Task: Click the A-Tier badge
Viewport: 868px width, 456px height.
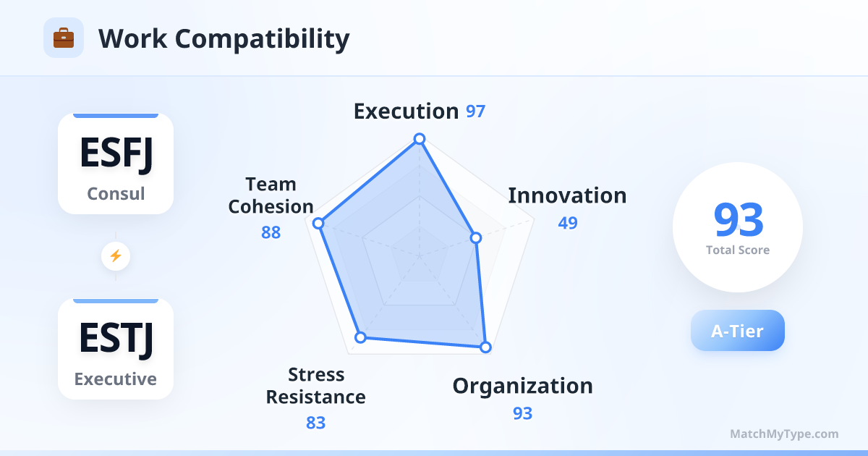Action: pyautogui.click(x=737, y=331)
